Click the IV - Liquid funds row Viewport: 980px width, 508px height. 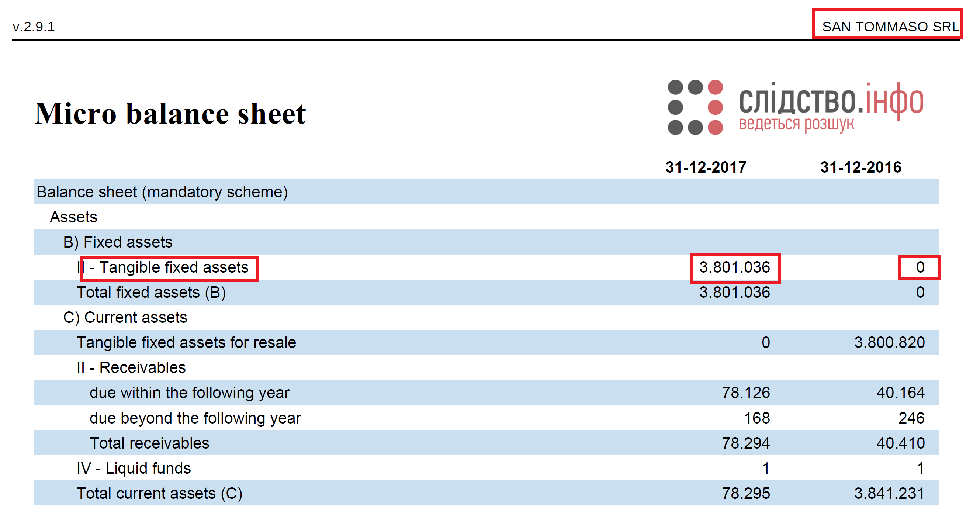pyautogui.click(x=486, y=468)
